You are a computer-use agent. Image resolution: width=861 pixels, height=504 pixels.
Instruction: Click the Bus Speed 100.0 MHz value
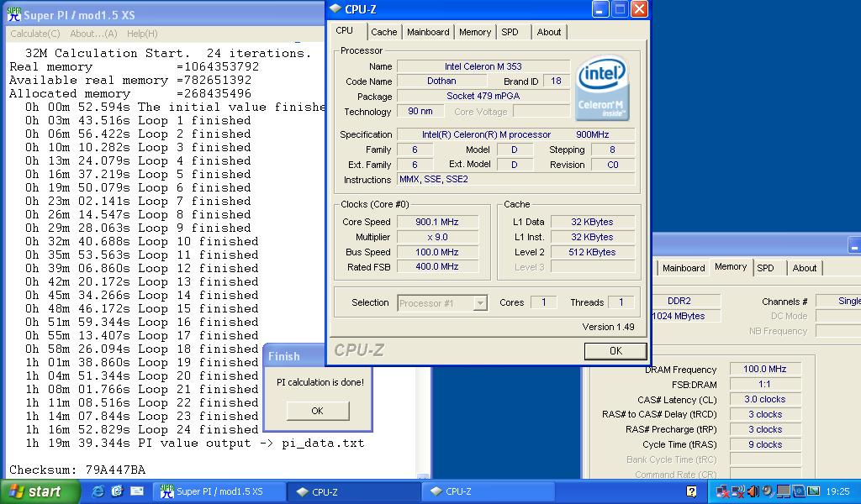click(437, 252)
